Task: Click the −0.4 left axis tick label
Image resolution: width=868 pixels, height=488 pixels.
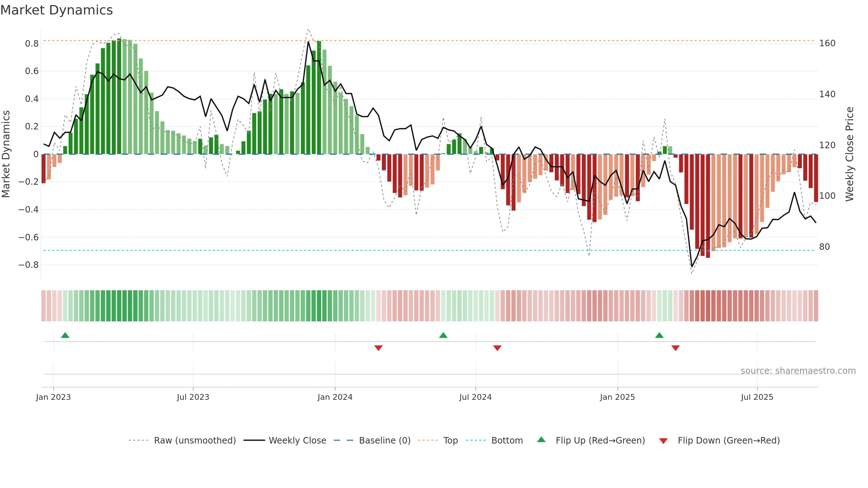Action: (29, 210)
